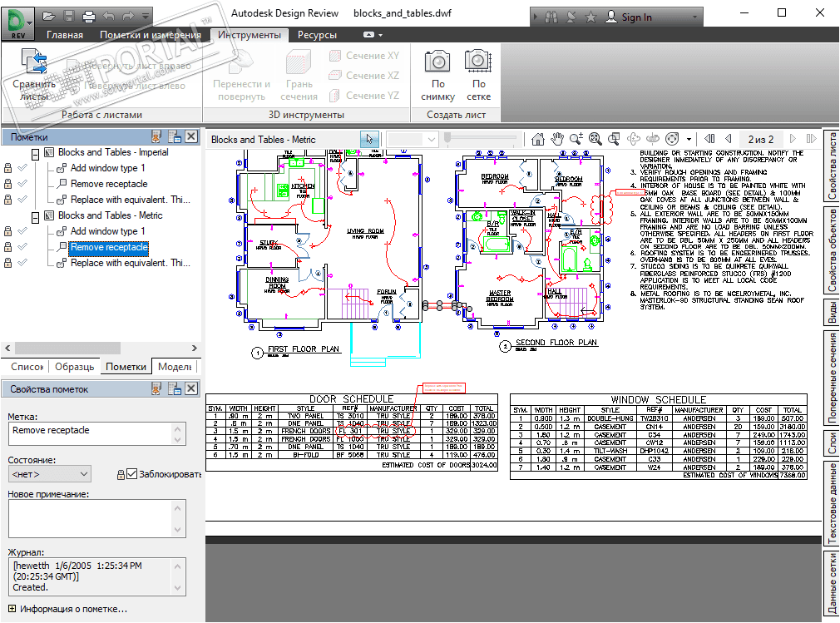Screen dimensions: 840x623
Task: Open the dropdown arrow next to Sign In
Action: click(695, 17)
